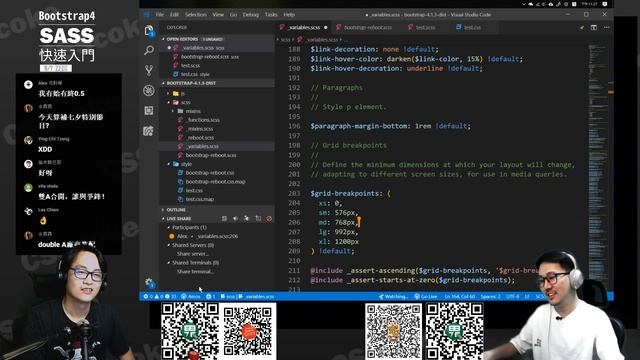The image size is (640, 360).
Task: Open bootstrap-reboot.css.map in the style folder
Action: 215,182
